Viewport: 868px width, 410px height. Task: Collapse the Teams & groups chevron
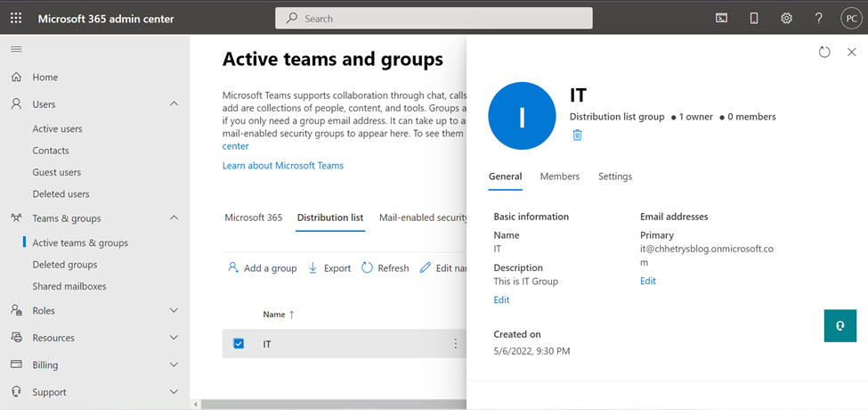point(174,218)
